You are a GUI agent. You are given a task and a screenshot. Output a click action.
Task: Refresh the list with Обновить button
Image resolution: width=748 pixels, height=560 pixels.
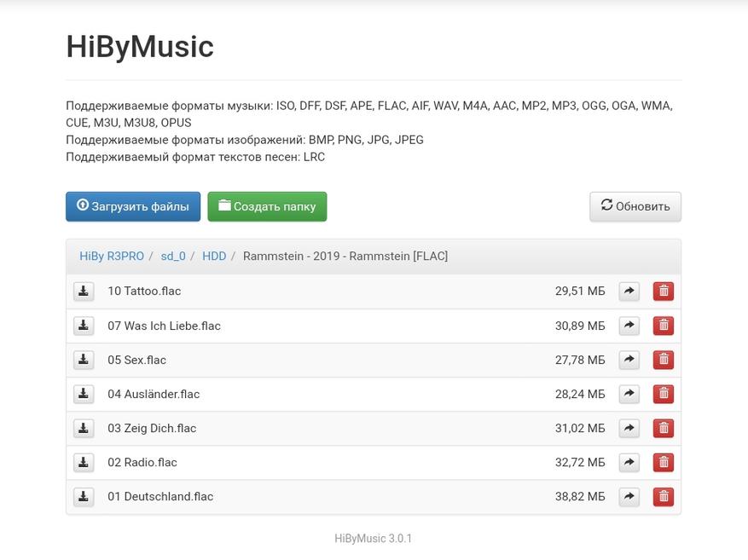coord(635,206)
